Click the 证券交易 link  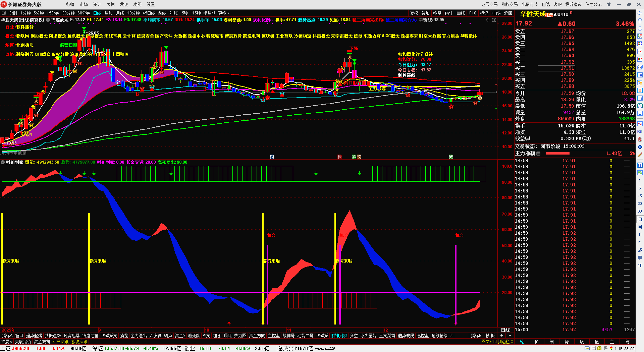click(489, 4)
